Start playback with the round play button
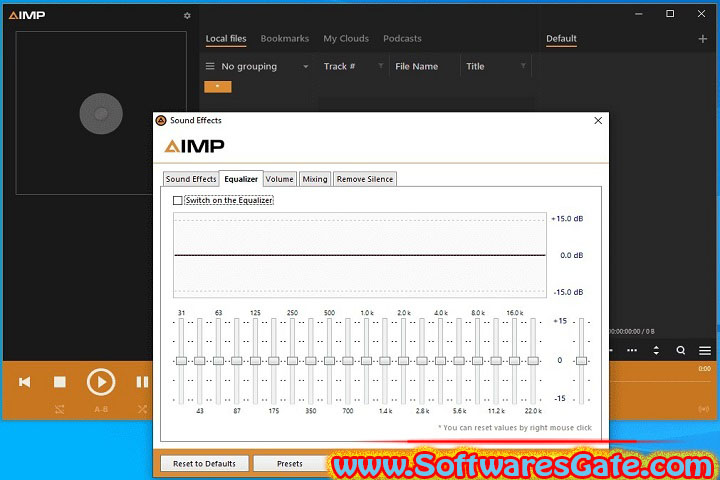The width and height of the screenshot is (720, 480). point(101,382)
